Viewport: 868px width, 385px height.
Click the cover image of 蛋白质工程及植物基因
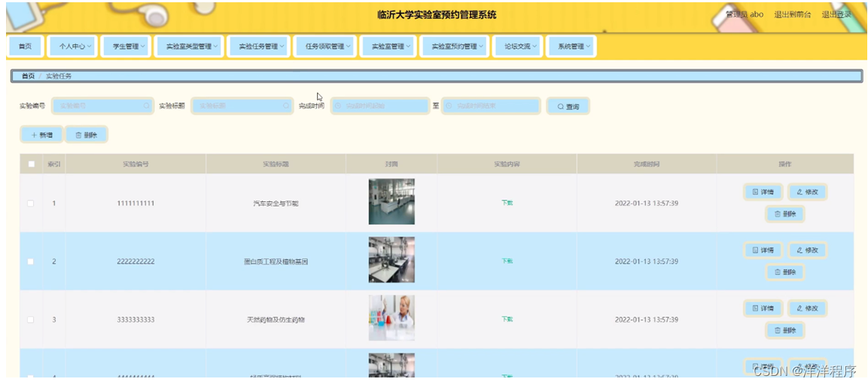point(391,260)
